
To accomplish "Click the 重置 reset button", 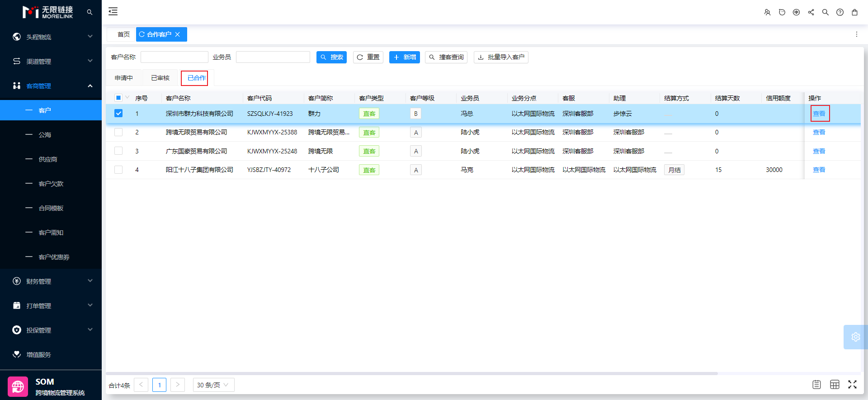I will coord(368,57).
